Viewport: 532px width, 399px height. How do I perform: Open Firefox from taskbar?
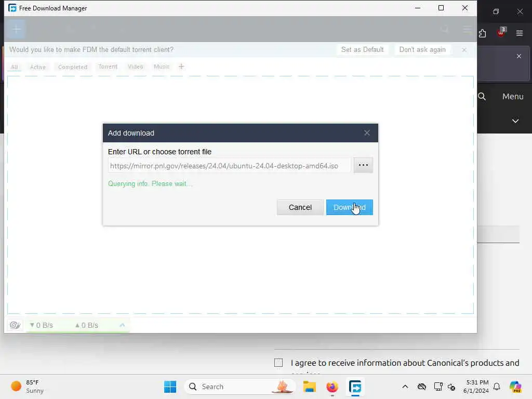tap(332, 387)
